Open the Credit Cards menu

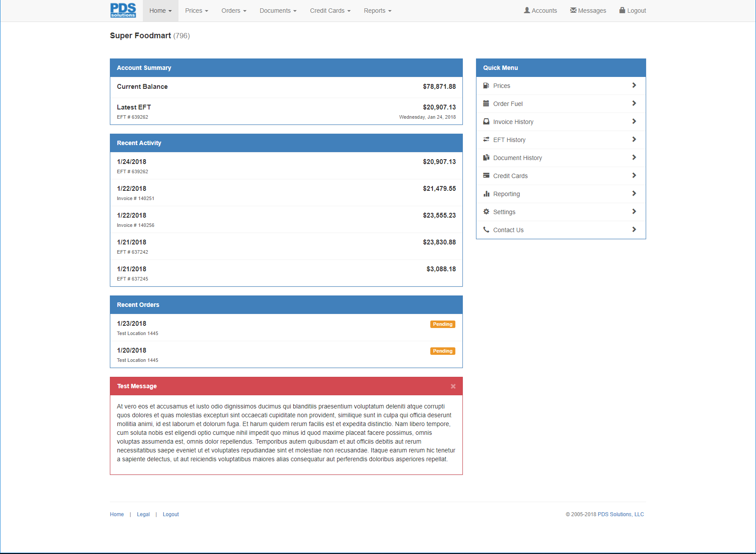pos(330,11)
